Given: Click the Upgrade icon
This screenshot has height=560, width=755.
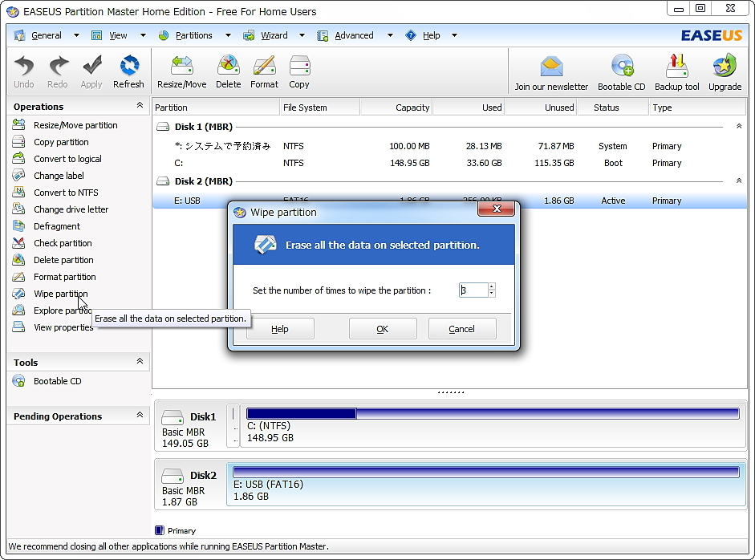Looking at the screenshot, I should tap(725, 72).
